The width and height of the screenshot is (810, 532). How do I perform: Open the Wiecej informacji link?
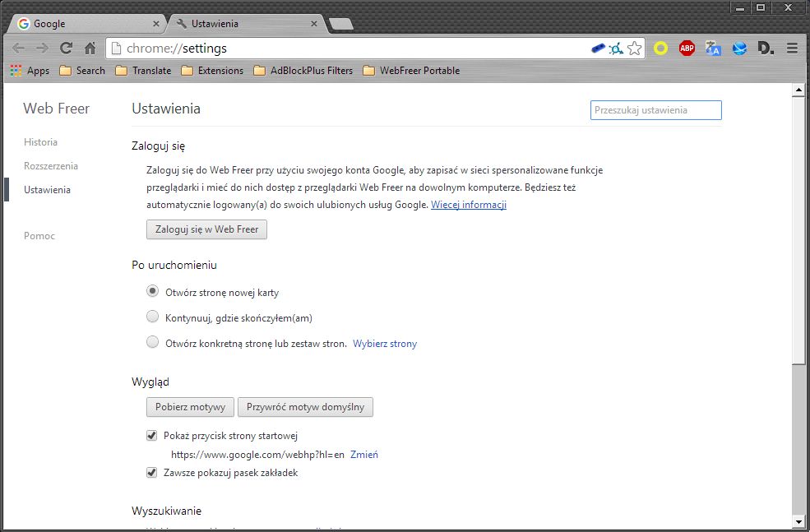[x=468, y=204]
